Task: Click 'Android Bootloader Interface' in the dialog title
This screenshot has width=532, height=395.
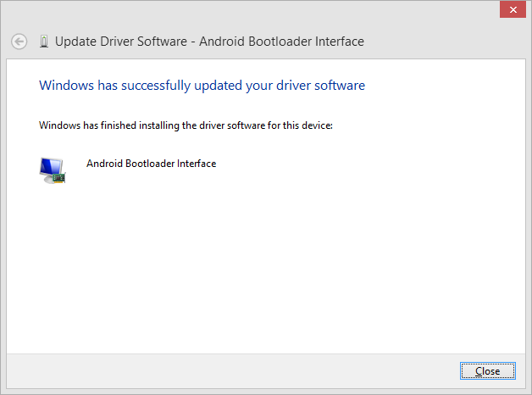Action: 281,42
